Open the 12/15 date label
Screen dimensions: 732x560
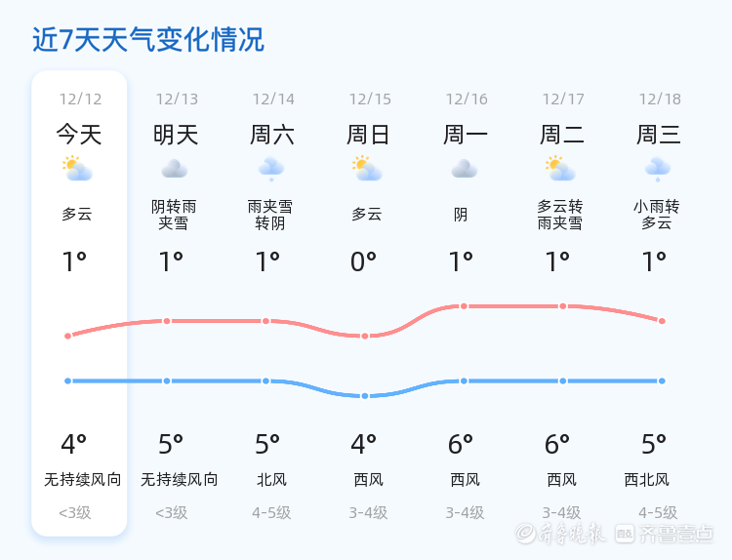point(370,99)
